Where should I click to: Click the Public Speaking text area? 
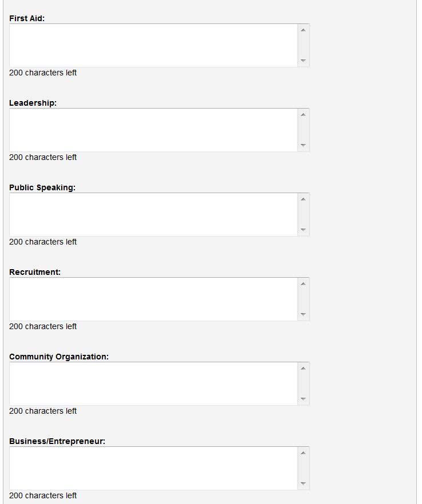tap(153, 215)
